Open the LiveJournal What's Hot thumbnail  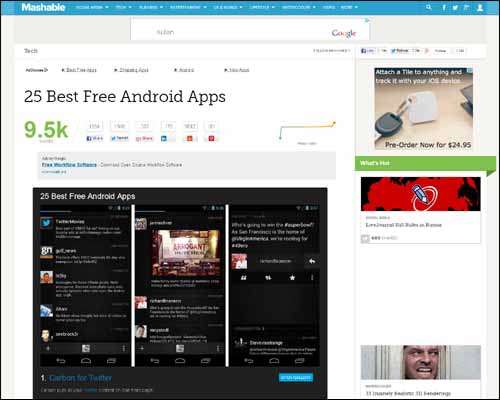click(420, 194)
